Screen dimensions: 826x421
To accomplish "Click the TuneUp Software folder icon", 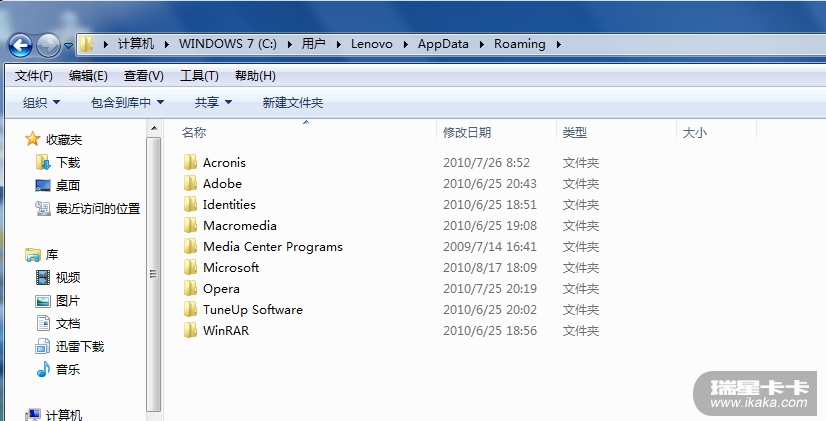I will coord(190,310).
